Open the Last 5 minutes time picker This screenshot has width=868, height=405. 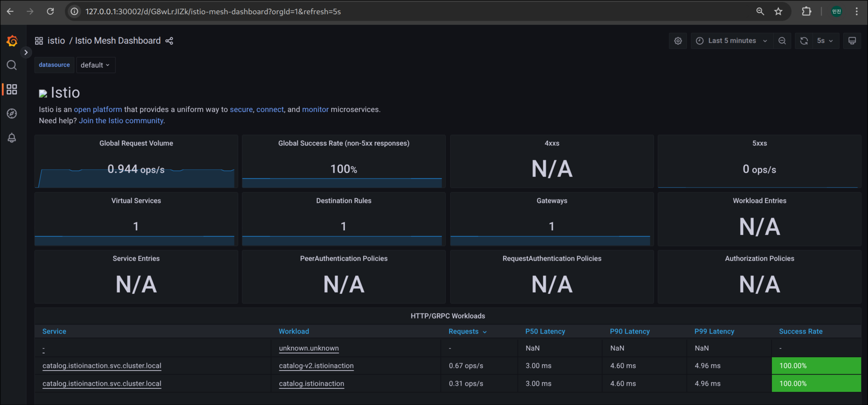pos(731,41)
